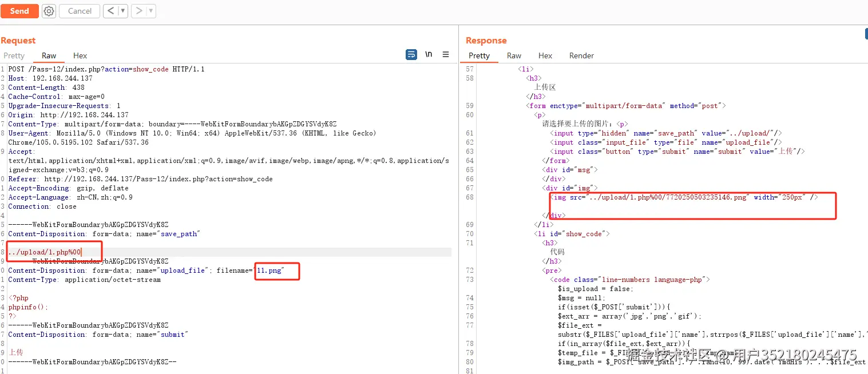Screen dimensions: 868x374
Task: Toggle show non-printable characters \n icon
Action: (429, 55)
